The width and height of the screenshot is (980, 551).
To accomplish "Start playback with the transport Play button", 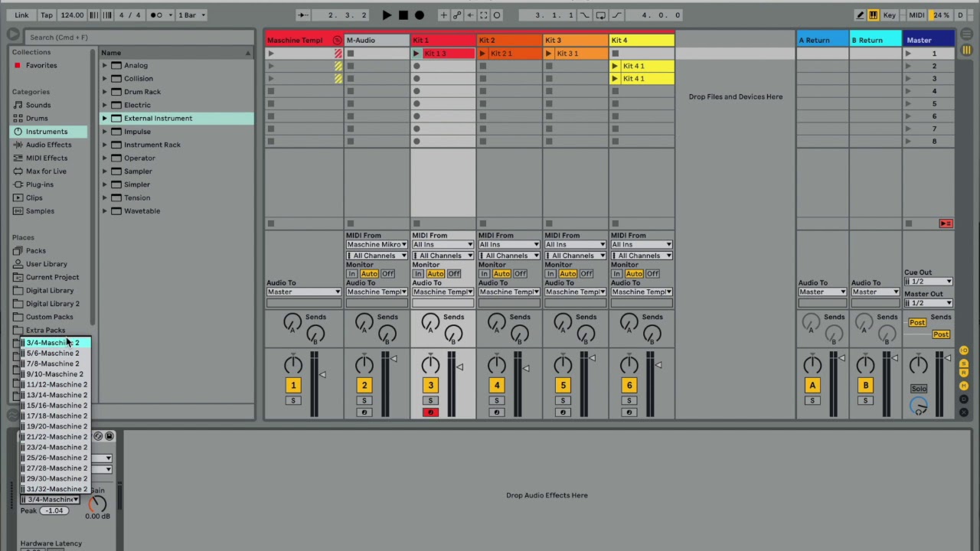I will pos(387,15).
